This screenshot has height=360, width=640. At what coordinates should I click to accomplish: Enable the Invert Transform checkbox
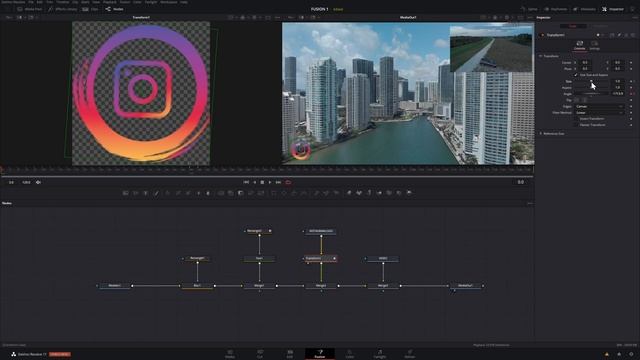[576, 119]
